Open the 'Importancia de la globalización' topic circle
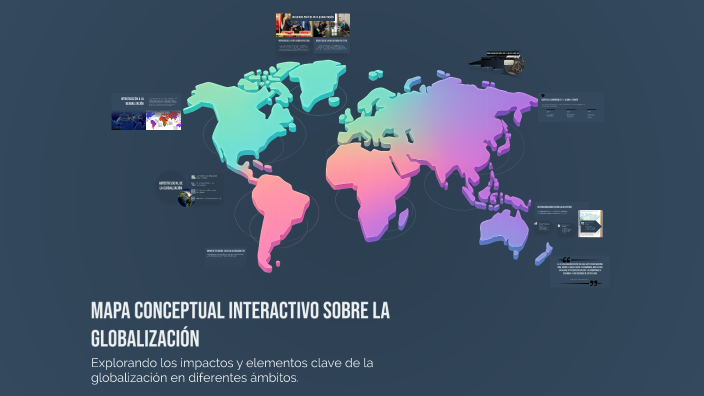 pyautogui.click(x=171, y=185)
